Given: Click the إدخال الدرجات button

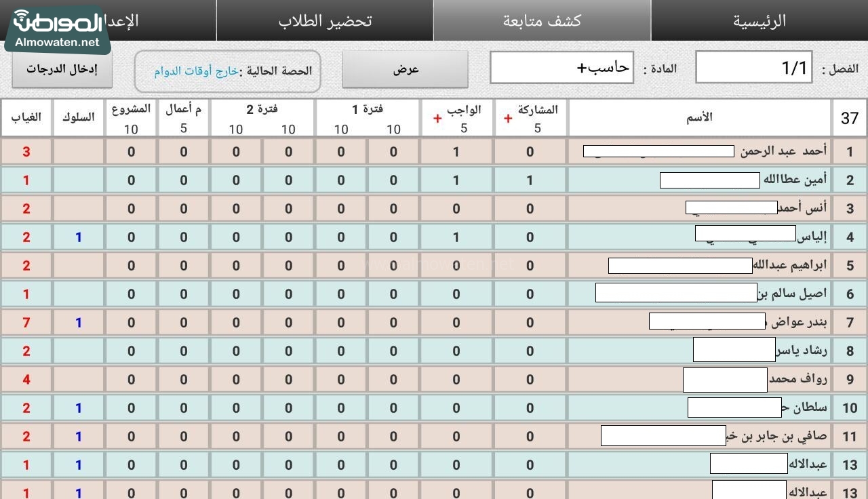Looking at the screenshot, I should (x=62, y=69).
